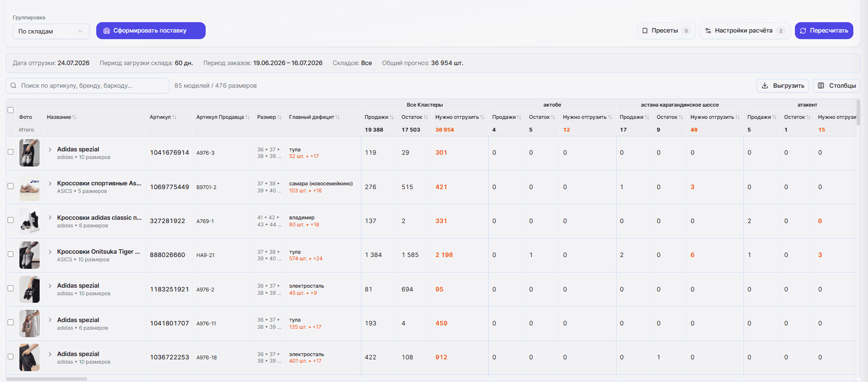Check the row for article 1041676914
This screenshot has width=868, height=382.
click(x=10, y=152)
